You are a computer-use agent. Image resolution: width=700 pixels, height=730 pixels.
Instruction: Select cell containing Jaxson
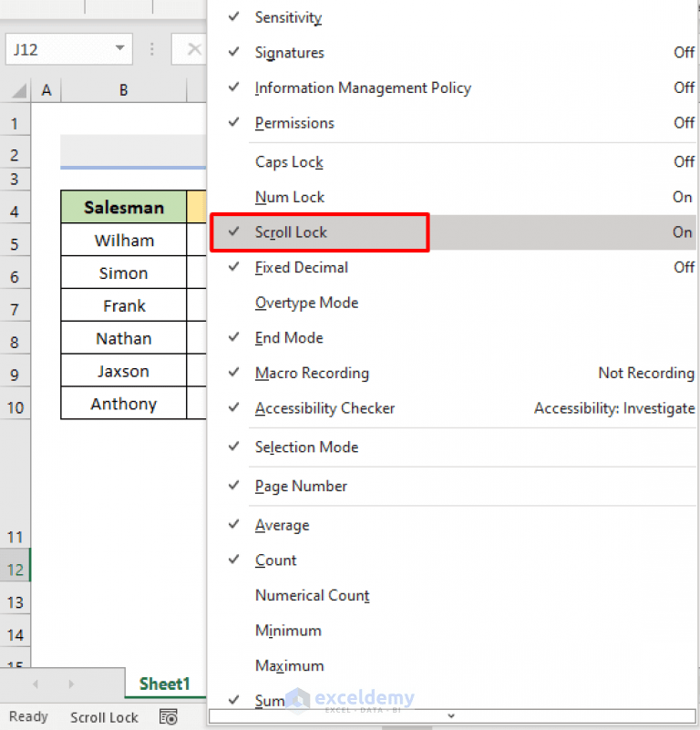pyautogui.click(x=123, y=371)
